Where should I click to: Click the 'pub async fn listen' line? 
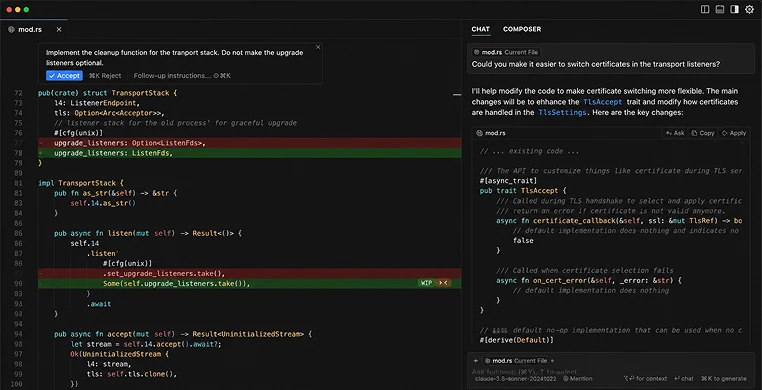(x=148, y=233)
